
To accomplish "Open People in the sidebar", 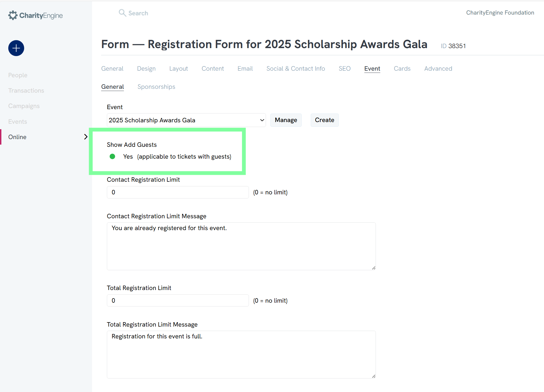I will pos(18,75).
